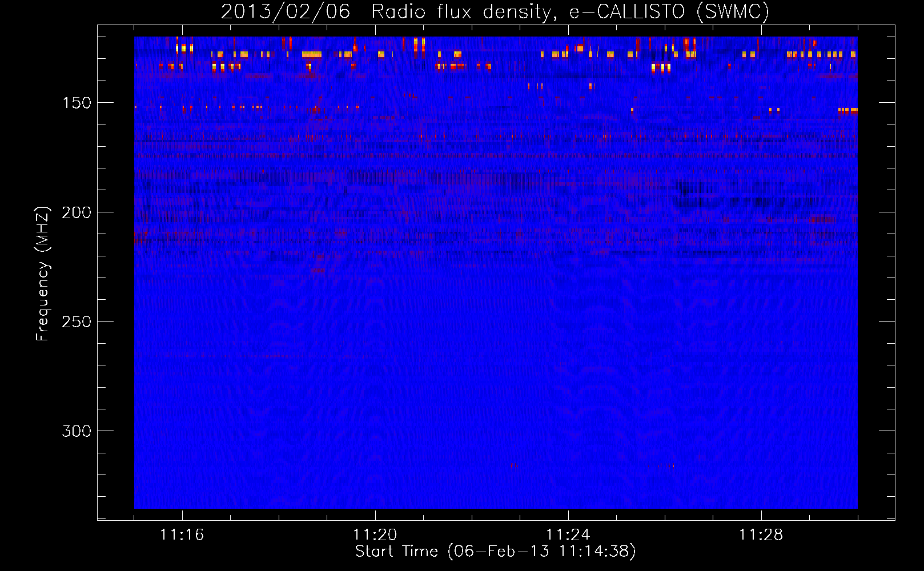
Task: Click the 300 frequency tick label
Action: 77,431
